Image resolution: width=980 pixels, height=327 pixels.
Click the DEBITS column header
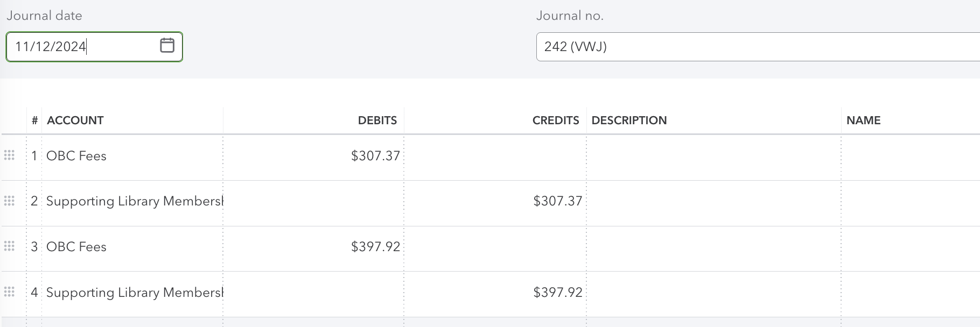point(377,120)
